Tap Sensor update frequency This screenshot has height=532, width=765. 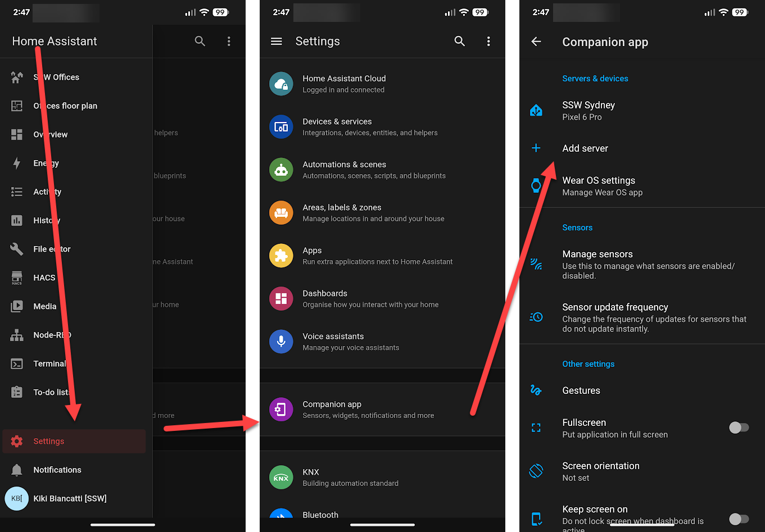pyautogui.click(x=615, y=307)
